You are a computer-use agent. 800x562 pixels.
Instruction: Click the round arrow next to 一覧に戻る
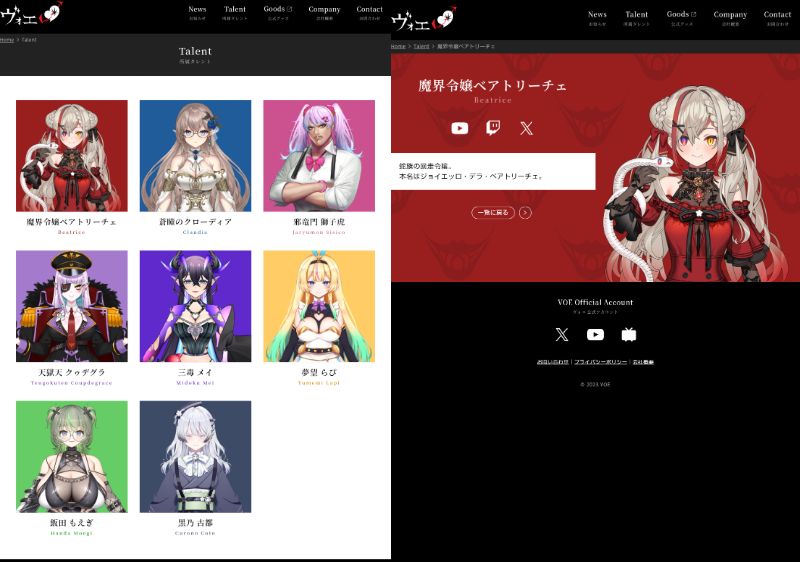pyautogui.click(x=525, y=212)
